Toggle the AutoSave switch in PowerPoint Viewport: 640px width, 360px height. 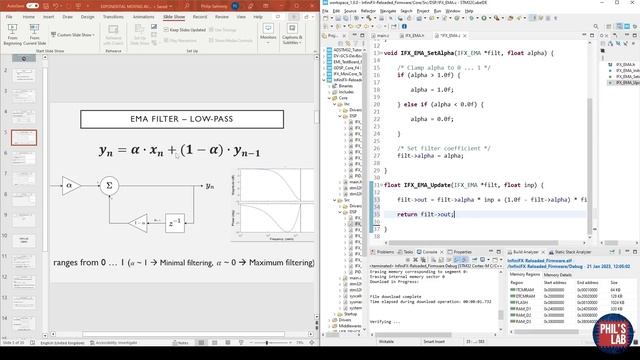[32, 6]
